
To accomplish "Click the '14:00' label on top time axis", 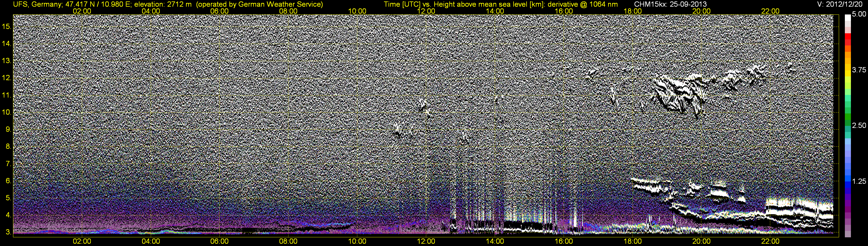I will [x=495, y=11].
